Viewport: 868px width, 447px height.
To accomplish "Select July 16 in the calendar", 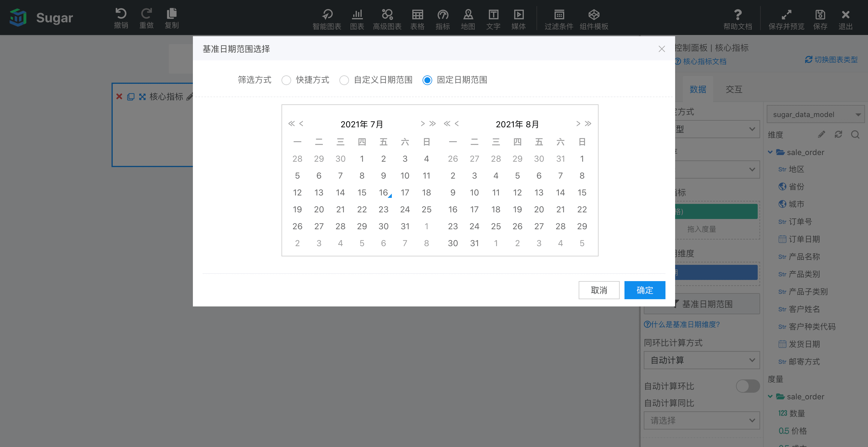I will [383, 192].
